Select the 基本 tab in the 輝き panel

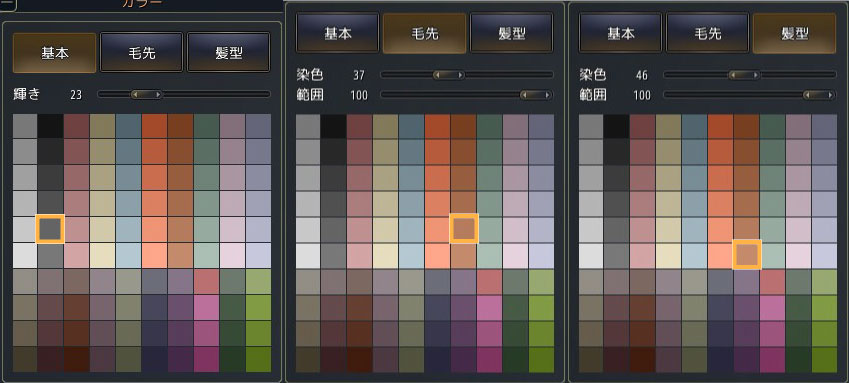[x=55, y=53]
